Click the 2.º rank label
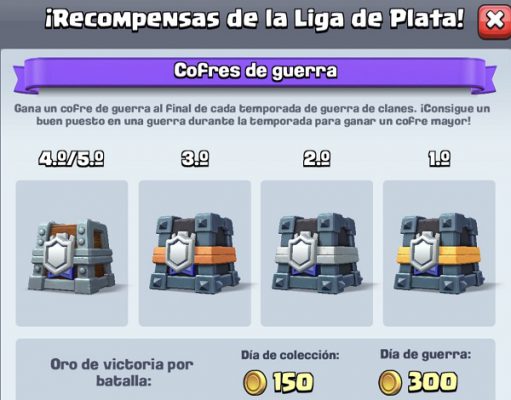Screen dimensions: 511x400 (317, 158)
